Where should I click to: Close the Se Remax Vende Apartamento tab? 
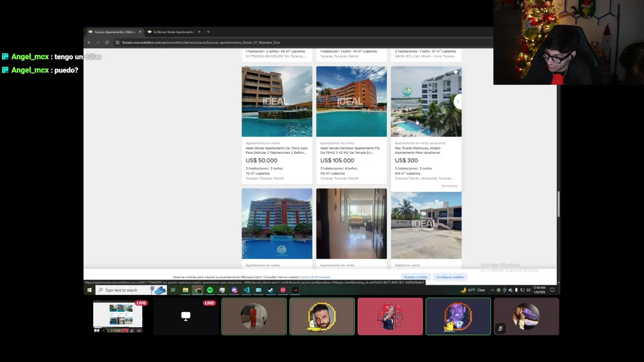pyautogui.click(x=199, y=32)
